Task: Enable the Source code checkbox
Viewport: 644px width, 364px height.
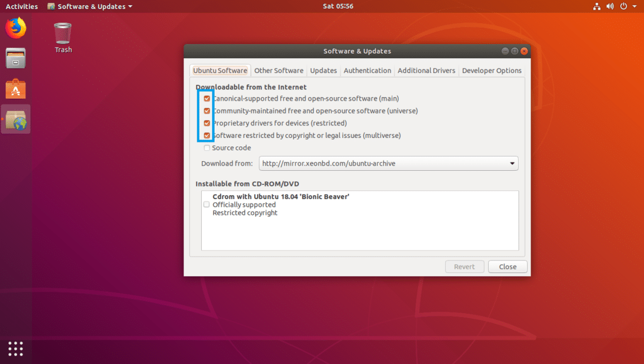Action: [207, 148]
